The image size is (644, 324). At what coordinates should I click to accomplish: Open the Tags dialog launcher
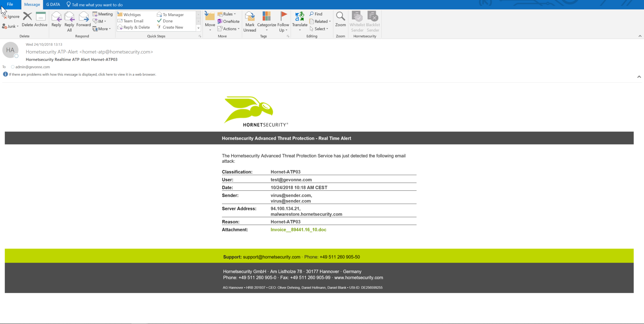pyautogui.click(x=288, y=36)
